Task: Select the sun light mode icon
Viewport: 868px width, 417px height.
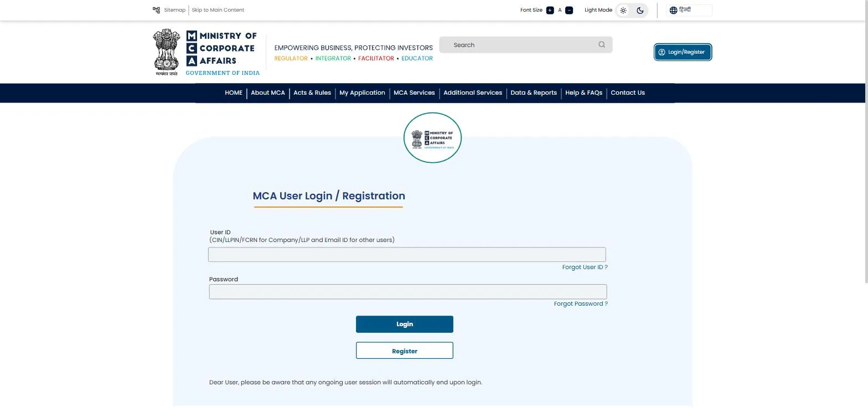Action: [623, 10]
